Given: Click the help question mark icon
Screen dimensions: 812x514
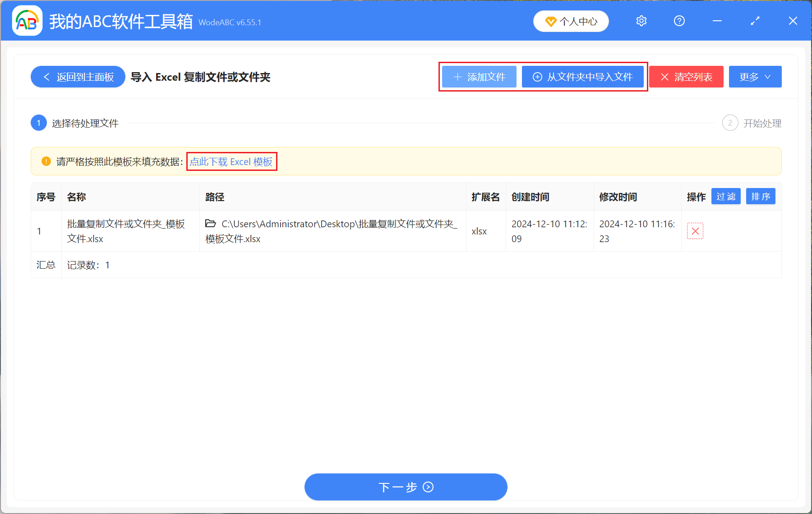Looking at the screenshot, I should 679,21.
